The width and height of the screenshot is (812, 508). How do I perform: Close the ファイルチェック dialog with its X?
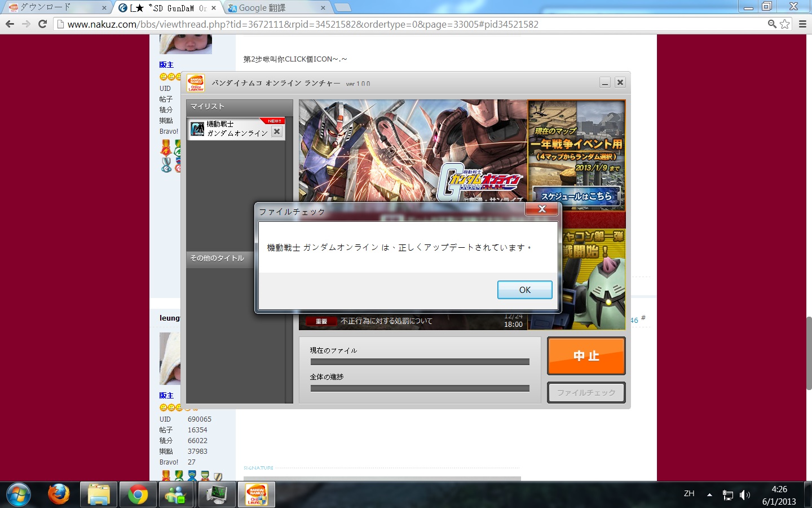pos(541,209)
